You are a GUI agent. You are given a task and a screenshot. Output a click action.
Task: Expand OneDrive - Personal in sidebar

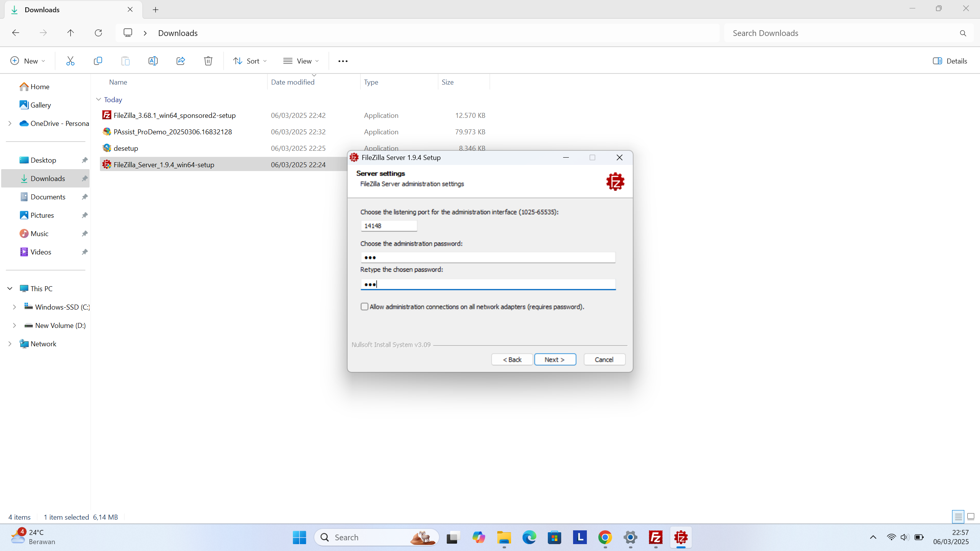click(10, 123)
